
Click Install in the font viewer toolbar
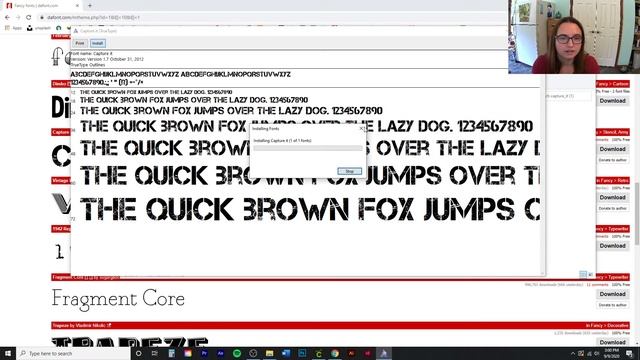pyautogui.click(x=98, y=43)
